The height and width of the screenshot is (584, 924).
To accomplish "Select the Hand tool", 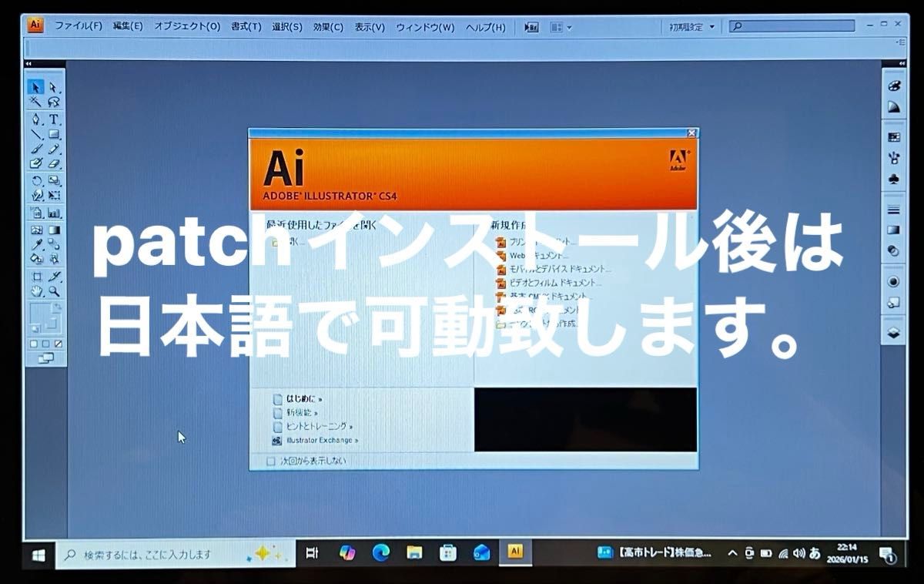I will pos(36,291).
